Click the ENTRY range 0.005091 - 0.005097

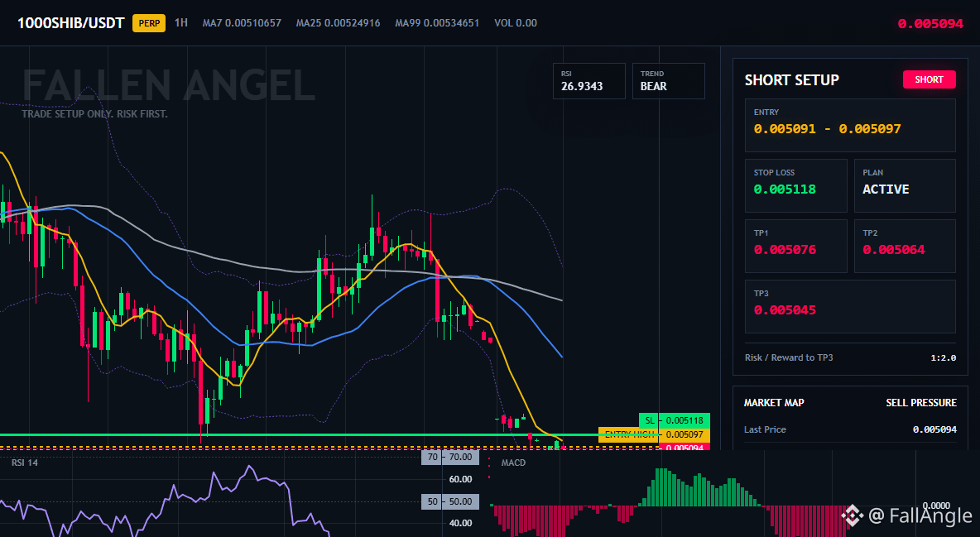pos(828,129)
